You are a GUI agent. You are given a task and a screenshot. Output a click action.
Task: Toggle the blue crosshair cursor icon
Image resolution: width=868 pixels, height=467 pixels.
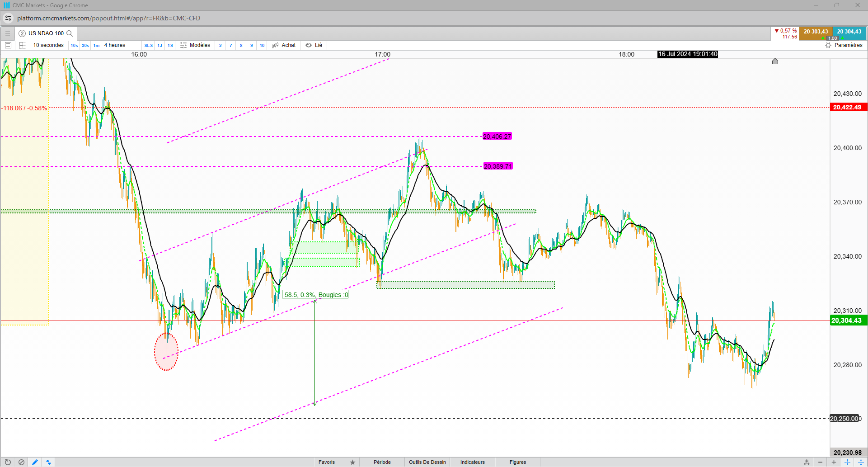pyautogui.click(x=847, y=462)
